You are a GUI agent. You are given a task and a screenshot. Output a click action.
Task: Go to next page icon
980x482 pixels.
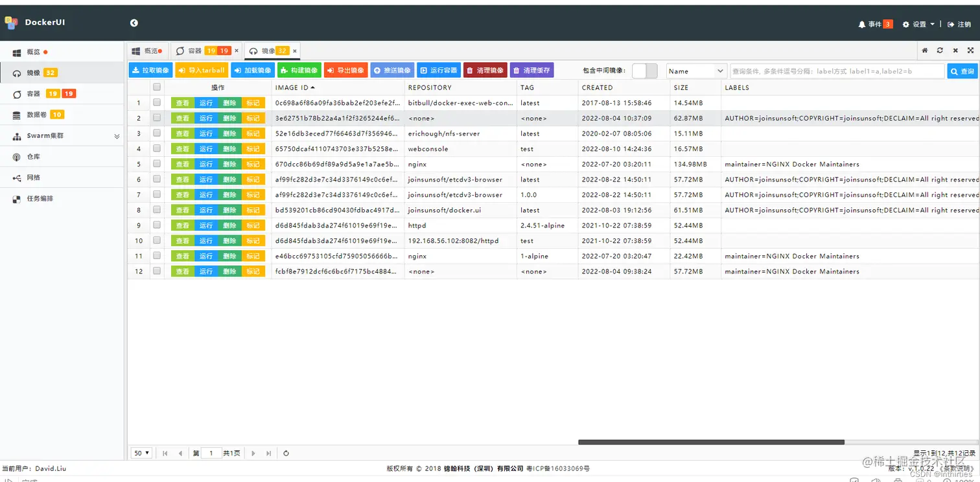point(253,453)
